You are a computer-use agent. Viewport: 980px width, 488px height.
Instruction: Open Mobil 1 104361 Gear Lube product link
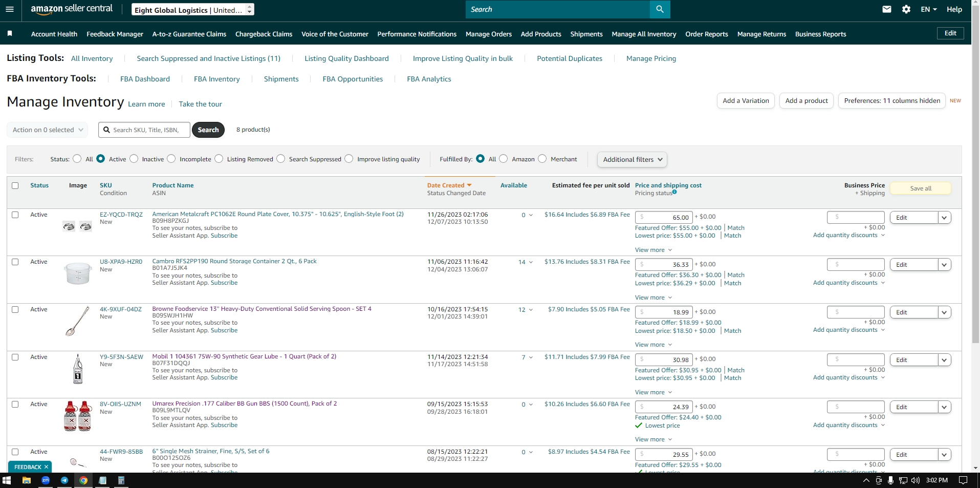pyautogui.click(x=244, y=356)
